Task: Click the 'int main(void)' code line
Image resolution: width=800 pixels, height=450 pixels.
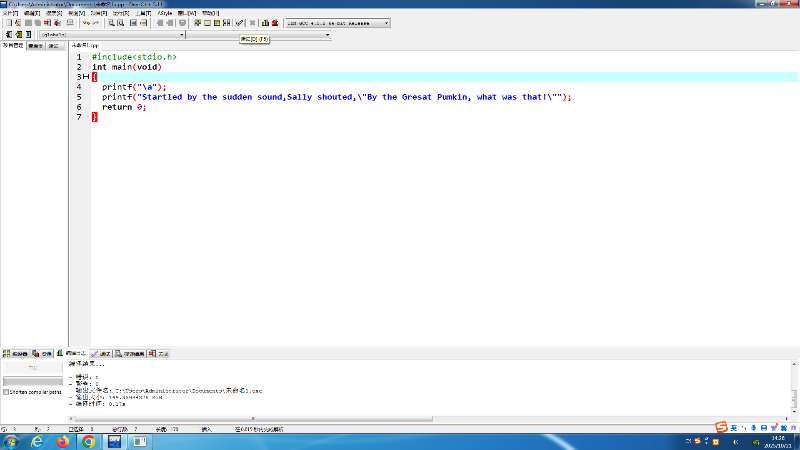Action: coord(127,67)
